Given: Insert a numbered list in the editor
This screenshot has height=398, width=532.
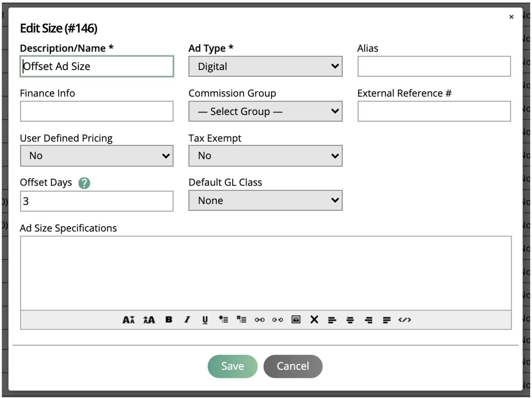Looking at the screenshot, I should (241, 320).
